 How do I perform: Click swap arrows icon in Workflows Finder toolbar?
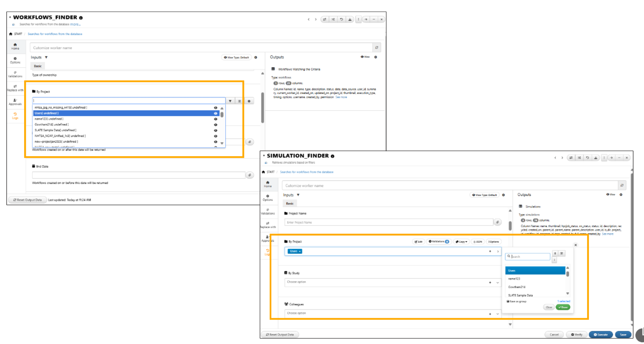tap(325, 19)
